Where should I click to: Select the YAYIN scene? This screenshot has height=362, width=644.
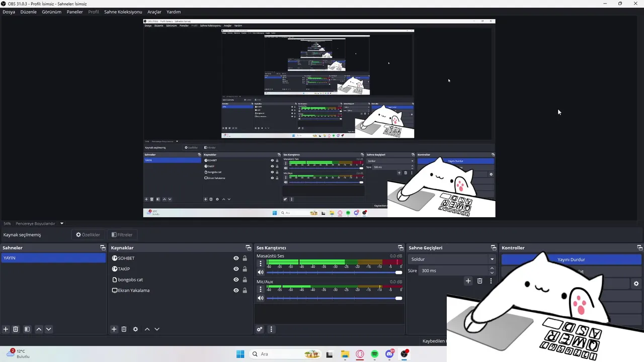53,258
